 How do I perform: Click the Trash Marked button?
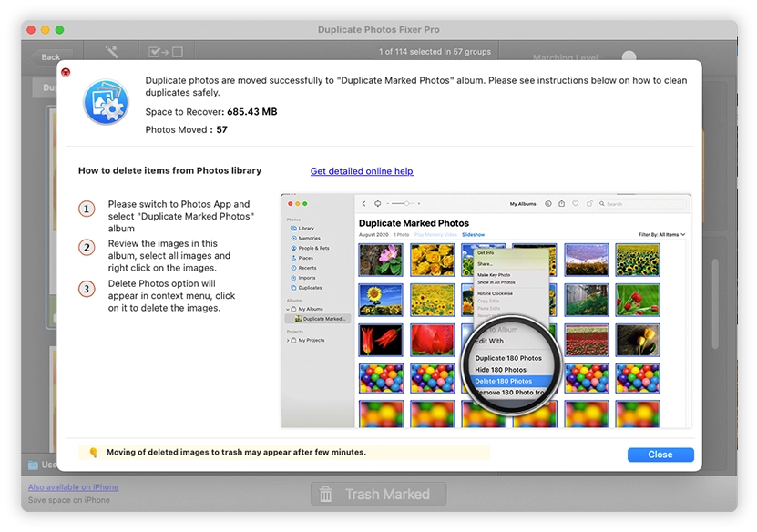point(379,494)
